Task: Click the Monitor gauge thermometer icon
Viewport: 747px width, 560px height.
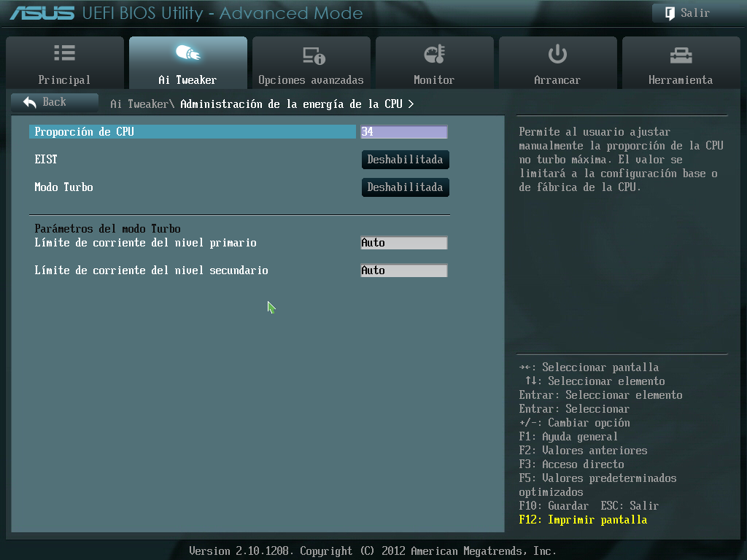Action: click(x=435, y=54)
